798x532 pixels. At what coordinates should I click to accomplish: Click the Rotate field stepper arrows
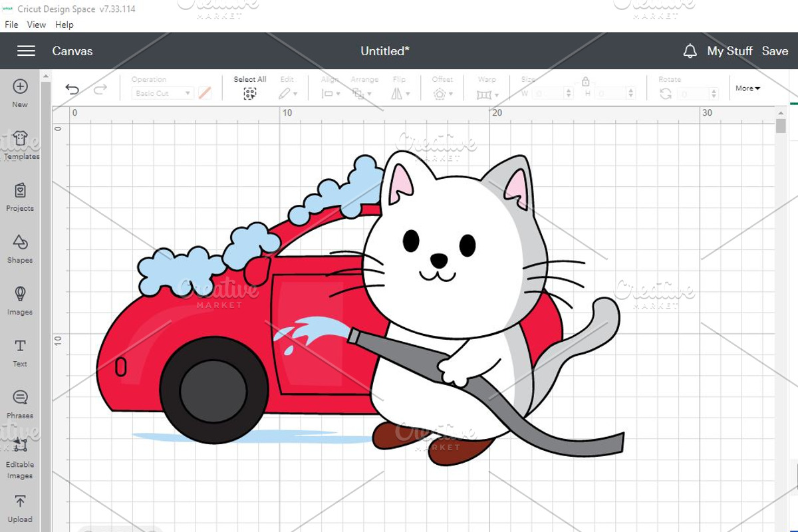[715, 94]
